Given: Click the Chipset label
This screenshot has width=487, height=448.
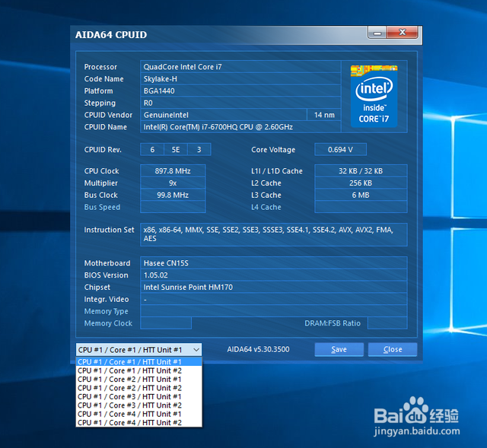Looking at the screenshot, I should (97, 288).
